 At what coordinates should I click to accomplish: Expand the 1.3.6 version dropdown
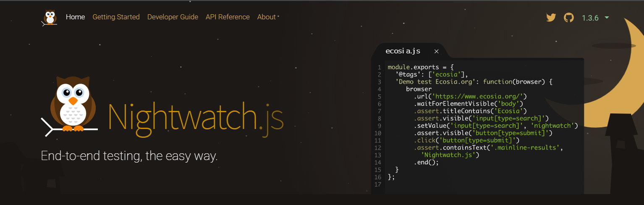pyautogui.click(x=595, y=18)
